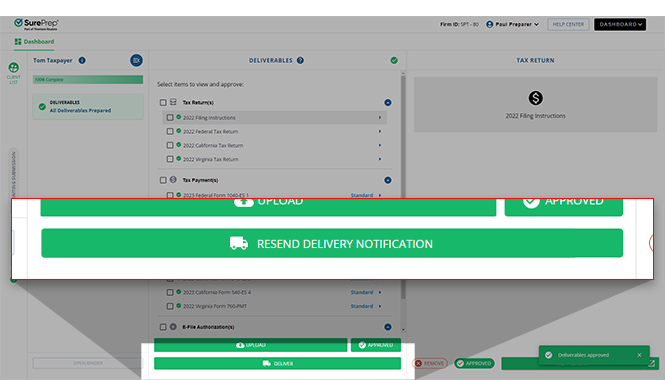Select the 2022 Filing Instructions preview card

coord(535,105)
